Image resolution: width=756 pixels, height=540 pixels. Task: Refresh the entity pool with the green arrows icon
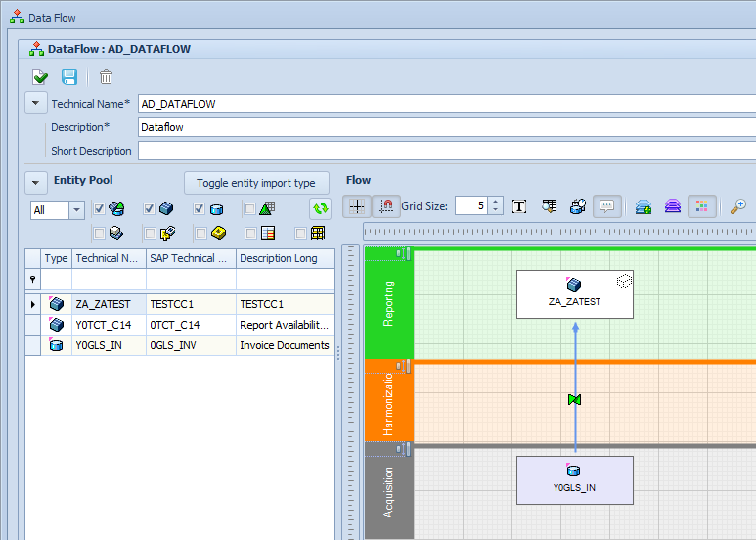[320, 208]
